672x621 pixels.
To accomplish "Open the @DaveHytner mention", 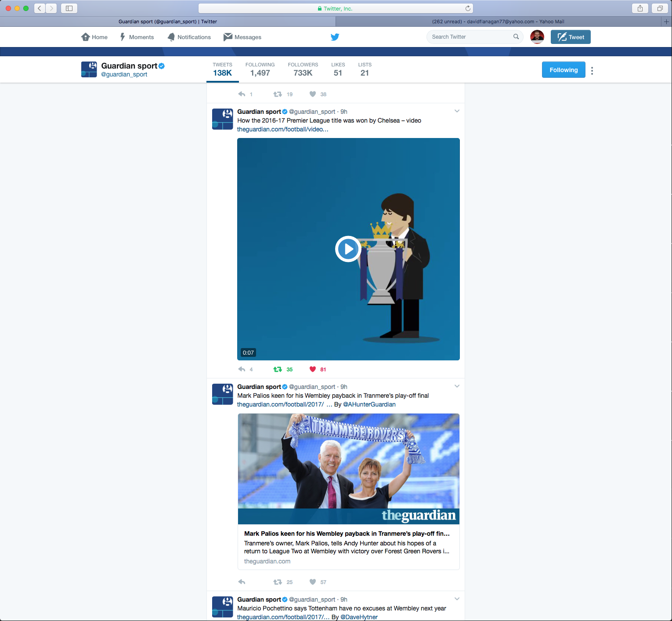I will tap(359, 617).
